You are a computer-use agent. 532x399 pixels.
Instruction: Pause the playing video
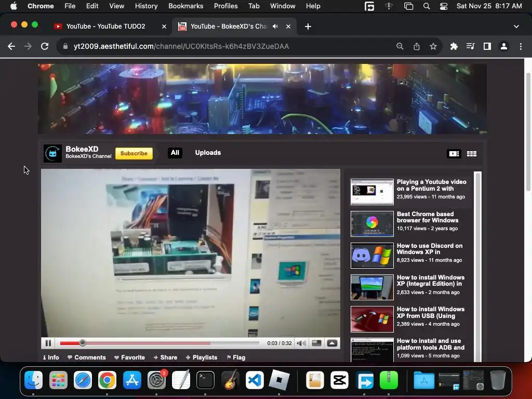48,343
